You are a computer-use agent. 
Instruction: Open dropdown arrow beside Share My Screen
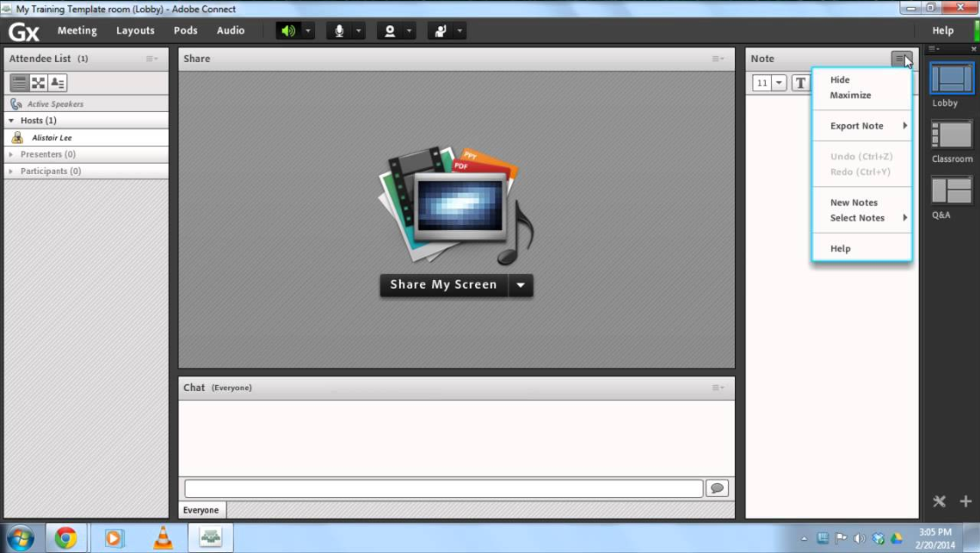[x=521, y=285]
